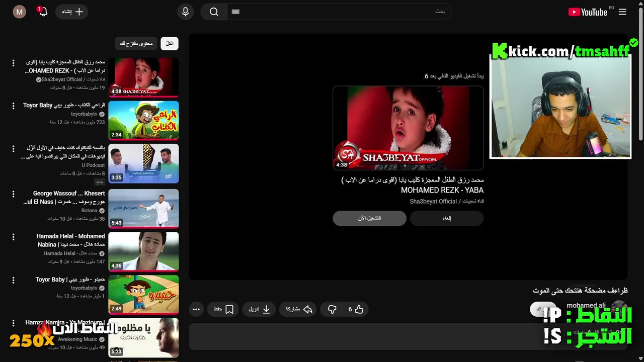This screenshot has height=362, width=644.
Task: Select the محتوى مقترح لك chip
Action: pos(136,44)
